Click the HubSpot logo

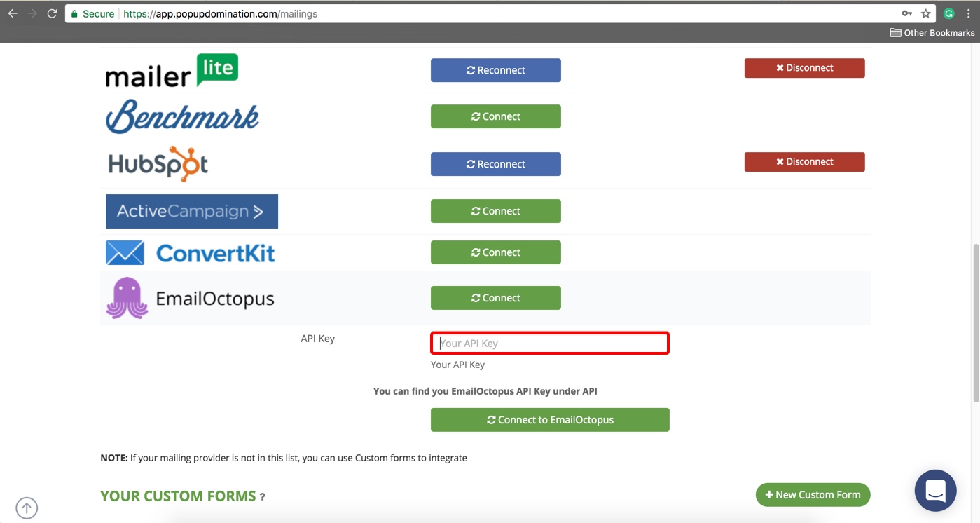[158, 164]
